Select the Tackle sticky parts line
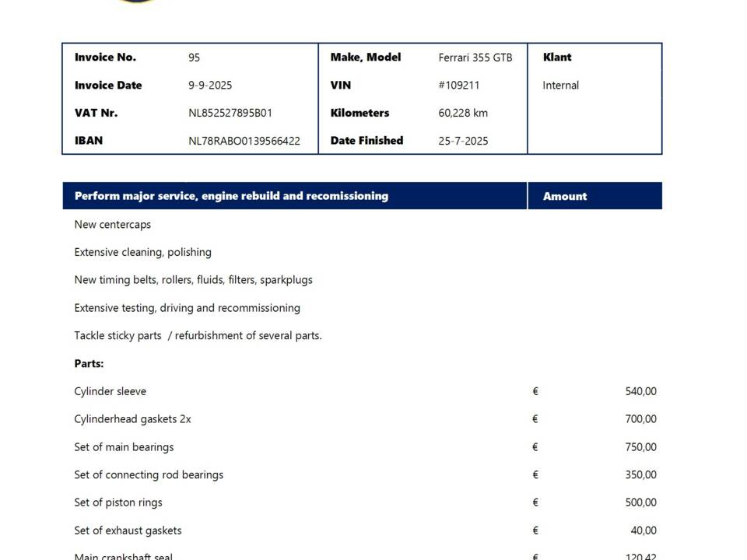 pos(198,336)
